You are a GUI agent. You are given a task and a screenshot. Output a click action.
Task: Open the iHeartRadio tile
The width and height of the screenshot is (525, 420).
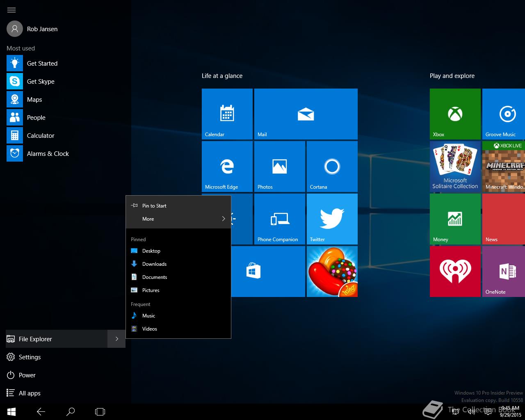455,272
